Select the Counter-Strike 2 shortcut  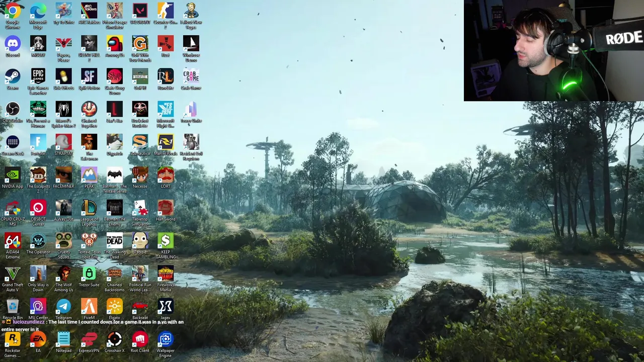pyautogui.click(x=166, y=11)
